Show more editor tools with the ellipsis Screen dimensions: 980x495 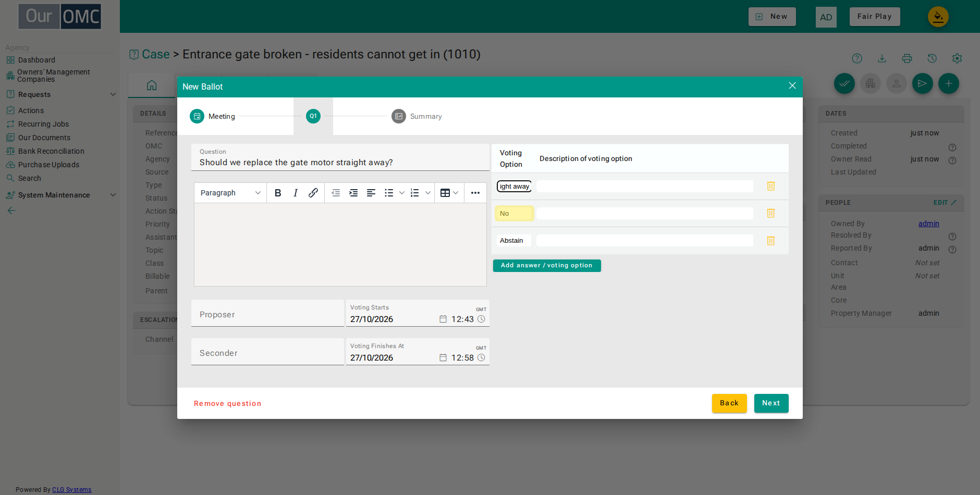475,193
